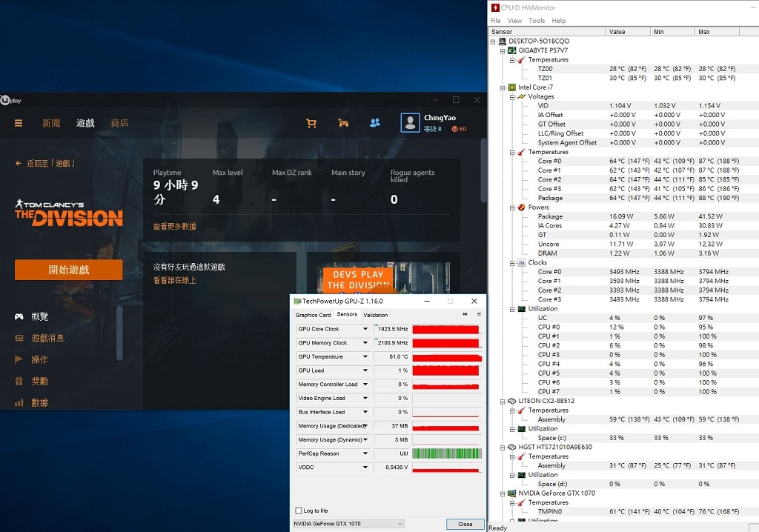The image size is (759, 532).
Task: Open GPU Core Clock sensor dropdown
Action: coord(365,329)
